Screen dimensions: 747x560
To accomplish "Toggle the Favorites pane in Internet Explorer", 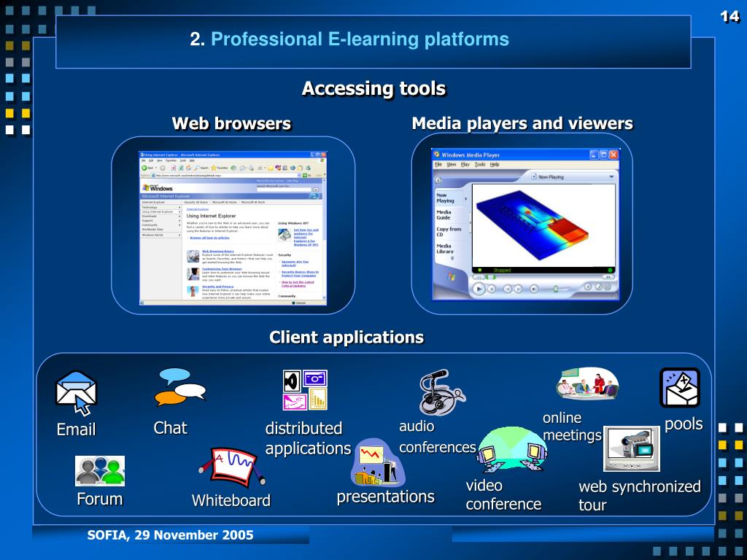I will point(218,168).
